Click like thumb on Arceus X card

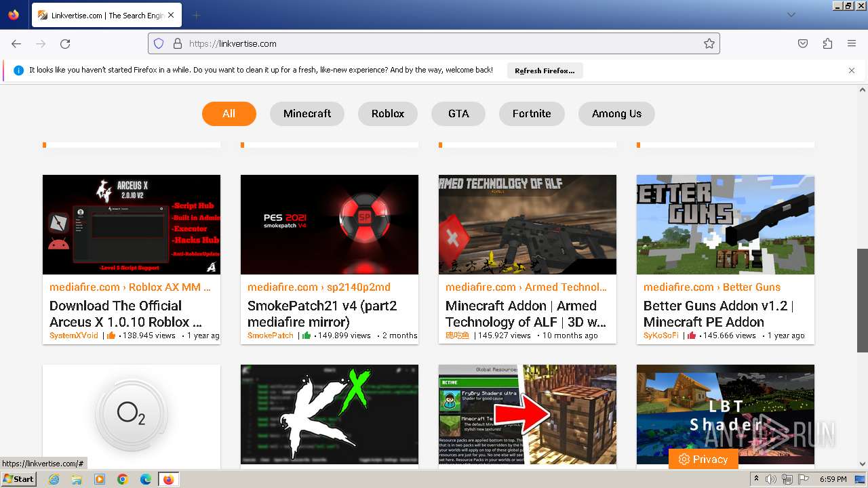(111, 335)
